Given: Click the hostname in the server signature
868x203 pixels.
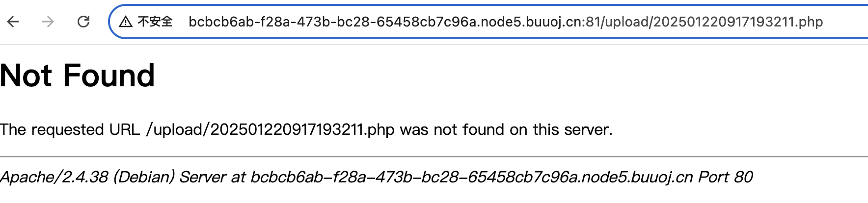Looking at the screenshot, I should 471,177.
